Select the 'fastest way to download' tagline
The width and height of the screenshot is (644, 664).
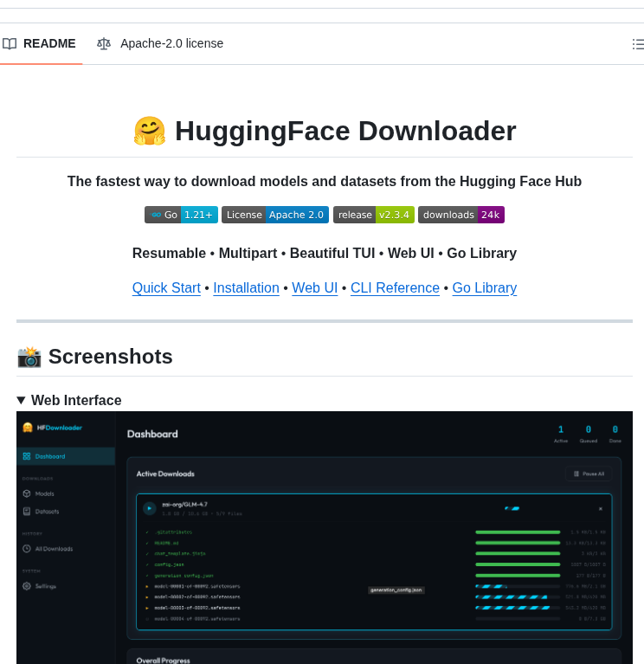(325, 181)
